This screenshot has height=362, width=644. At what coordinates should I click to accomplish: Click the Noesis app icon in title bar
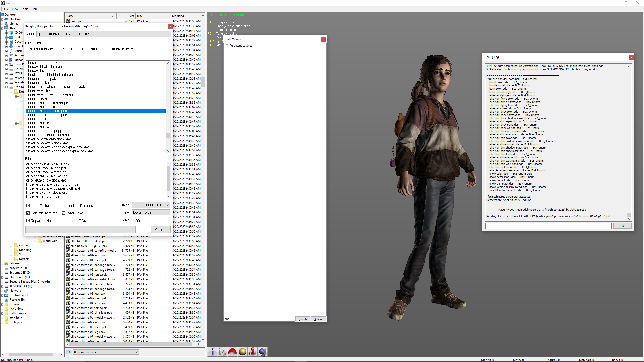(3, 3)
